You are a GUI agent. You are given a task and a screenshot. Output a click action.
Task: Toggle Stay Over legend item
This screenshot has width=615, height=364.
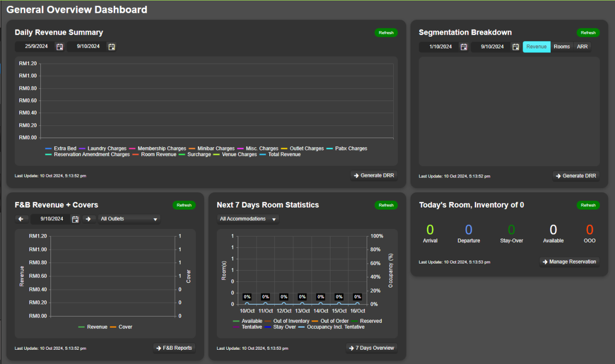pyautogui.click(x=280, y=327)
